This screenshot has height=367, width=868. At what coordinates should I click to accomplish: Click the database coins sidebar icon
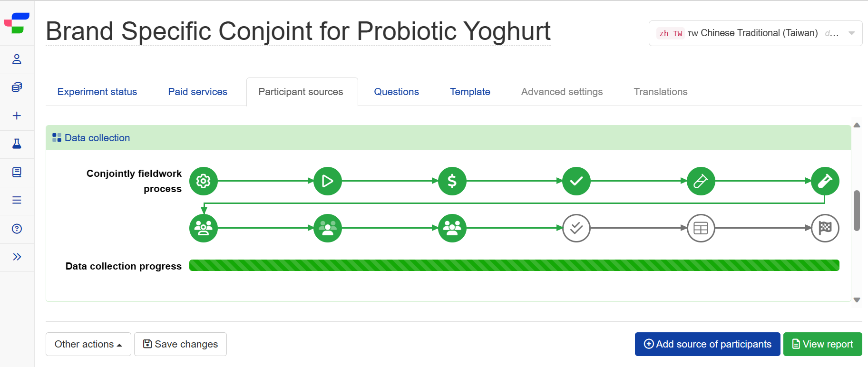pyautogui.click(x=17, y=87)
